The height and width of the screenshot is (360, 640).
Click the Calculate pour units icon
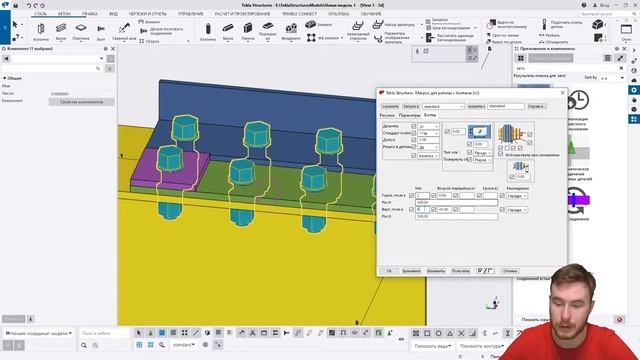pyautogui.click(x=429, y=38)
